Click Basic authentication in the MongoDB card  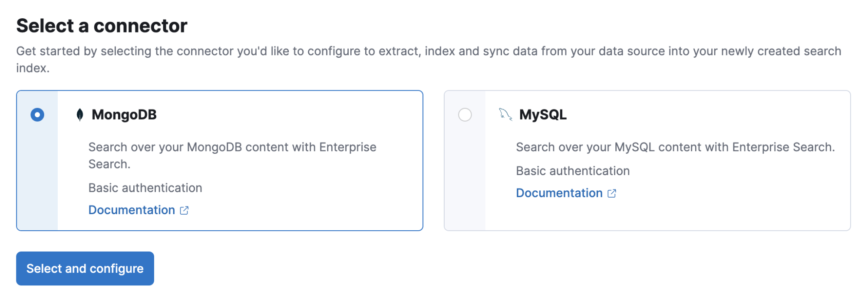145,188
